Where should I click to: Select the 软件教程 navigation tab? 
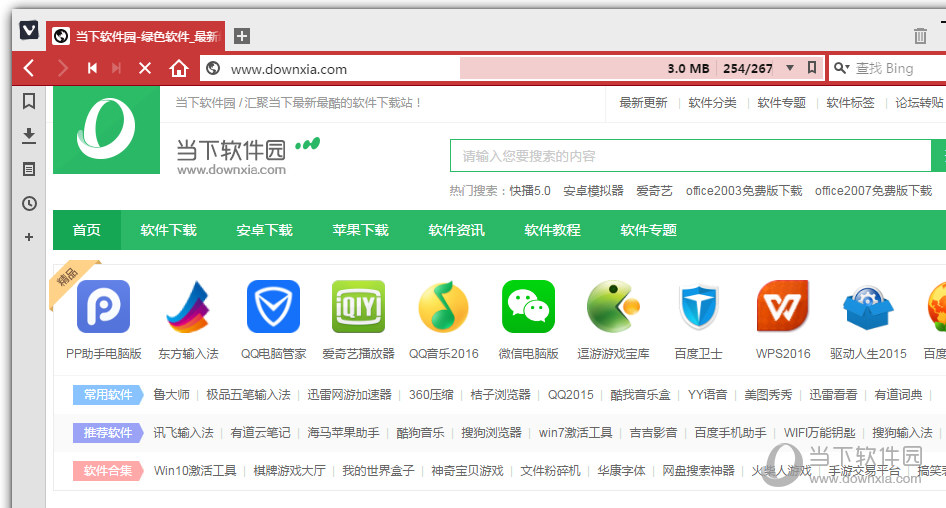(552, 230)
